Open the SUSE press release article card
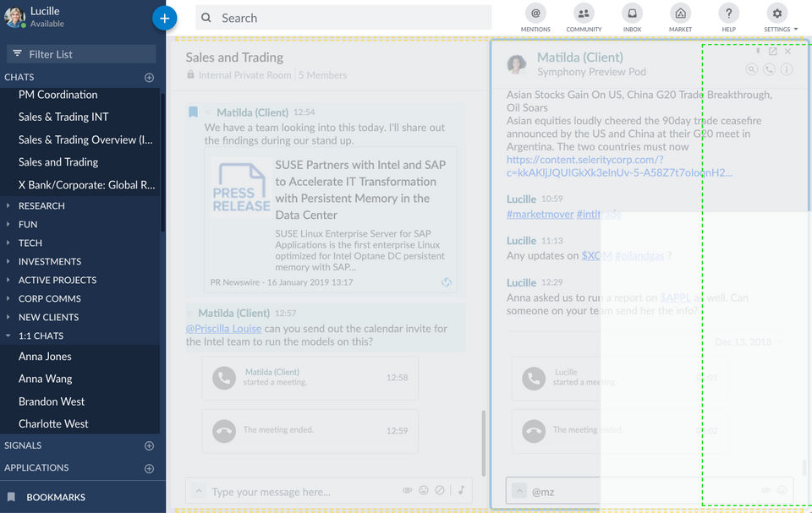 point(331,219)
